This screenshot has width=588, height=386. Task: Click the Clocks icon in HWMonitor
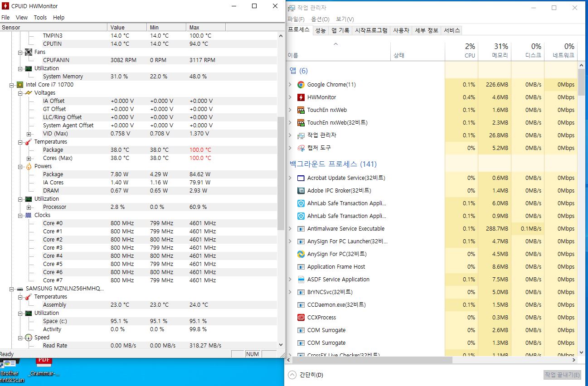tap(29, 215)
